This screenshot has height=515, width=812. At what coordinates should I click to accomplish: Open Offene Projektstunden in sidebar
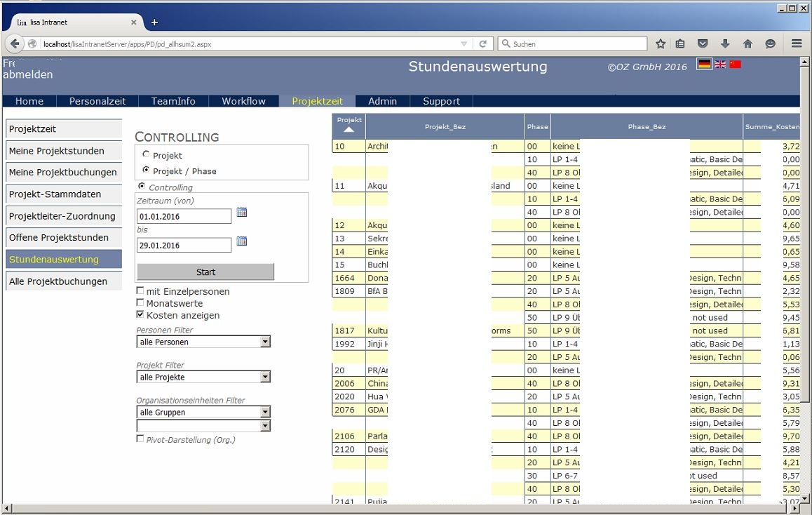64,237
